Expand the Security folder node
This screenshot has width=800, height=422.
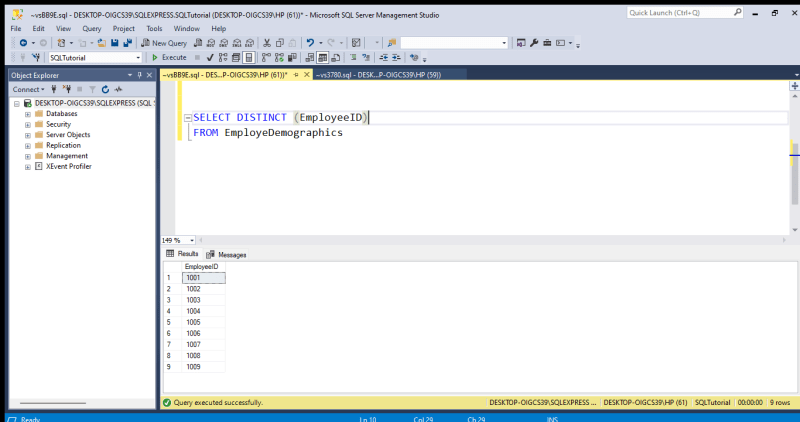tap(28, 125)
